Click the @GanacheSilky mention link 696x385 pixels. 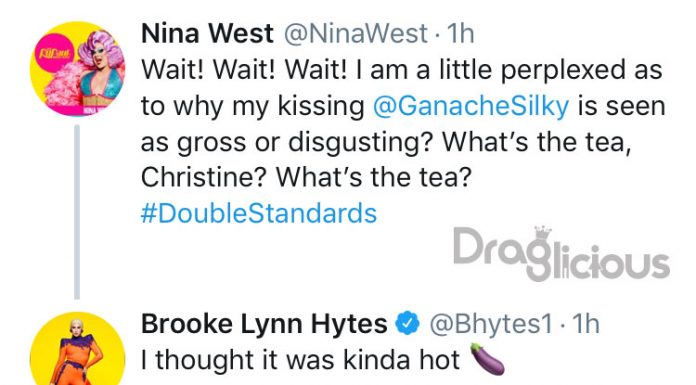(x=471, y=106)
